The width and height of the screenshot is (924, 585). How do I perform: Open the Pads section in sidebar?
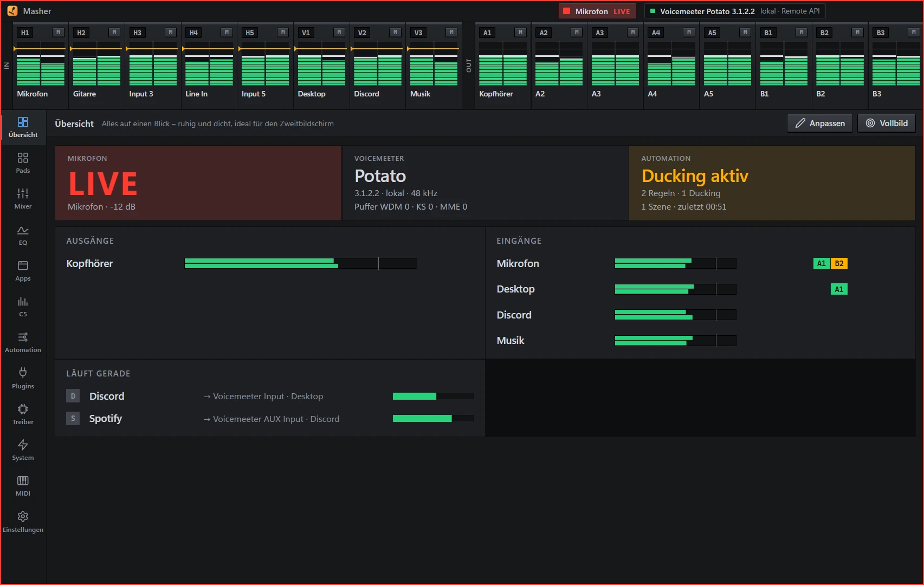23,163
